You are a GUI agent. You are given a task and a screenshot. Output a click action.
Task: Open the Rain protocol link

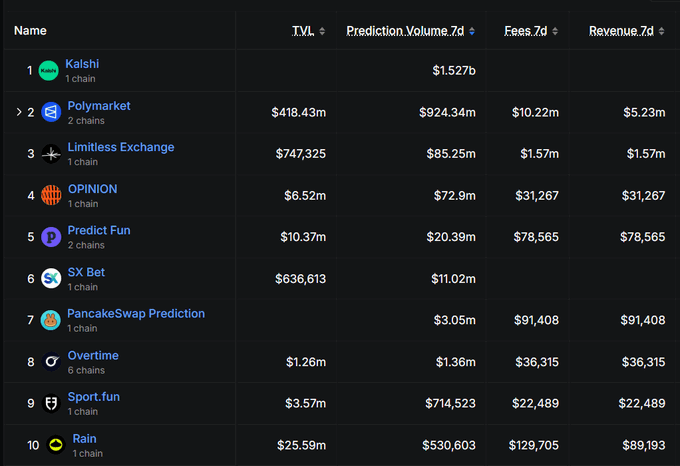pos(85,439)
